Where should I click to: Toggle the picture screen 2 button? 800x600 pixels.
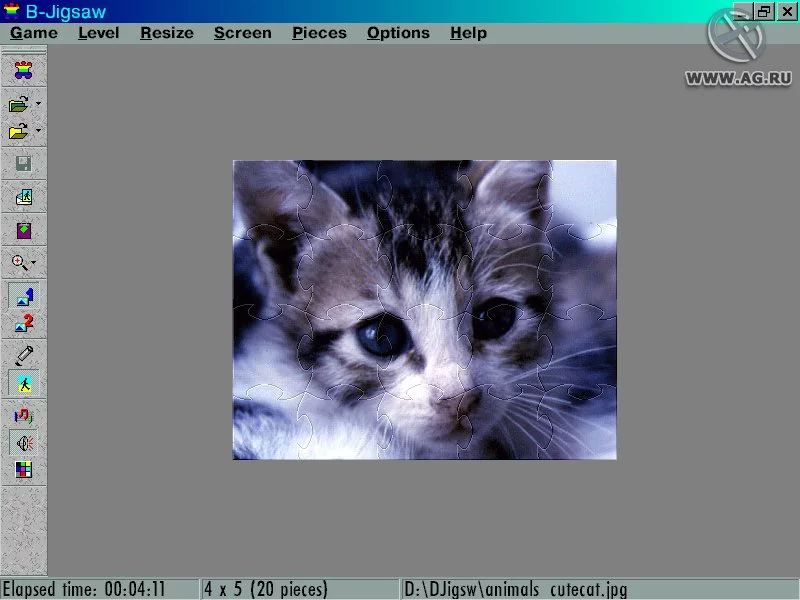coord(23,323)
